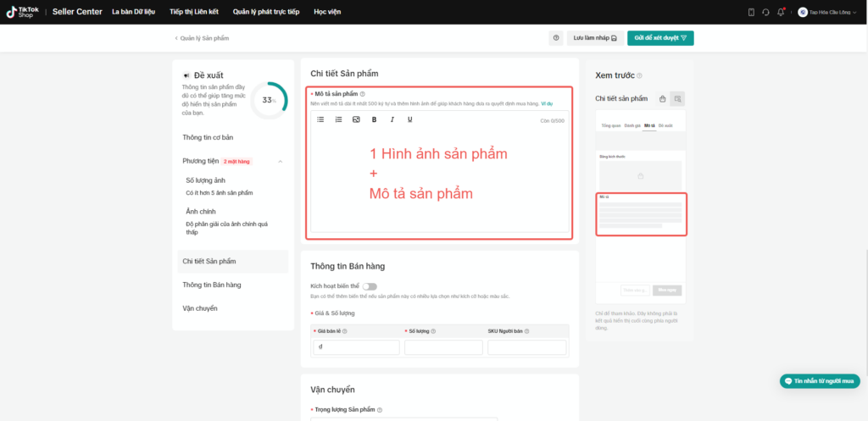Click info icon beside Trọng lượng Sản phẩm
Screen dimensions: 868x421
click(x=380, y=410)
